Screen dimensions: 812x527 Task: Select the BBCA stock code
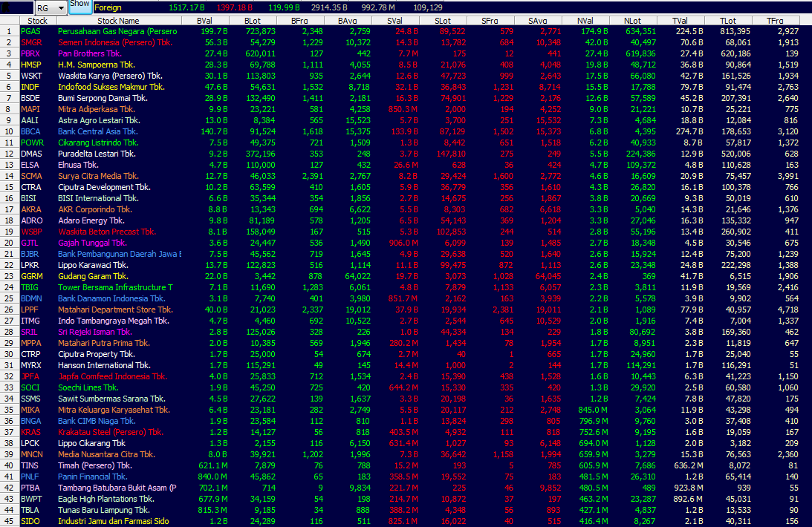30,131
